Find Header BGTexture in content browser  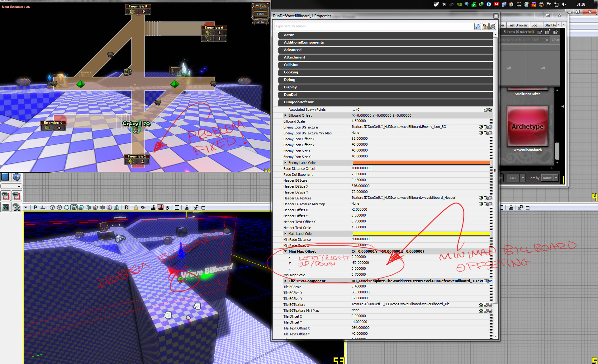486,198
